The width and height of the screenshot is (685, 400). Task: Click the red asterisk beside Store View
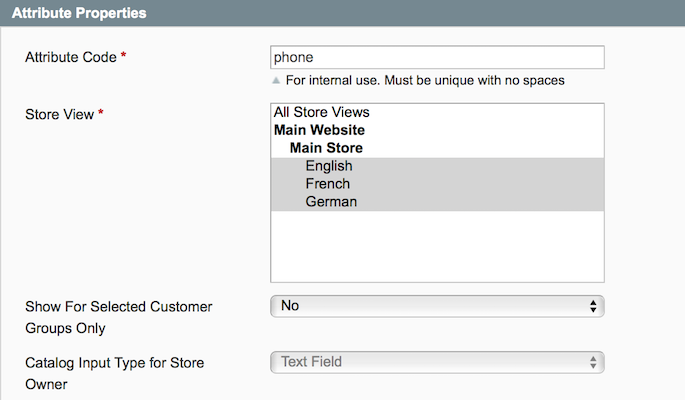[101, 115]
